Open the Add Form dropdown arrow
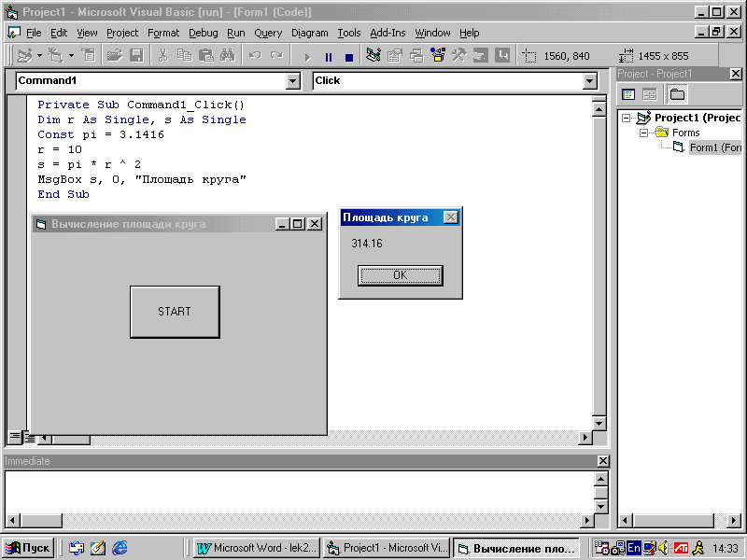 [x=71, y=56]
